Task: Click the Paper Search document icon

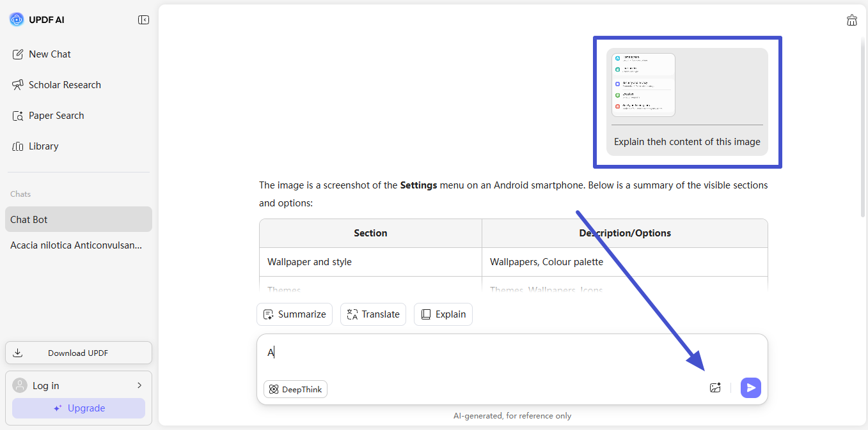Action: click(18, 116)
